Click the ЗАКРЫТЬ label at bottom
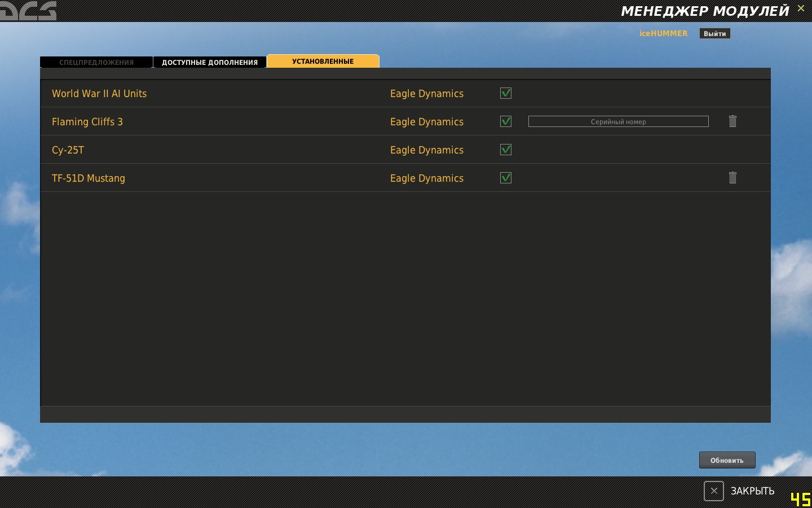This screenshot has width=812, height=508. tap(752, 491)
